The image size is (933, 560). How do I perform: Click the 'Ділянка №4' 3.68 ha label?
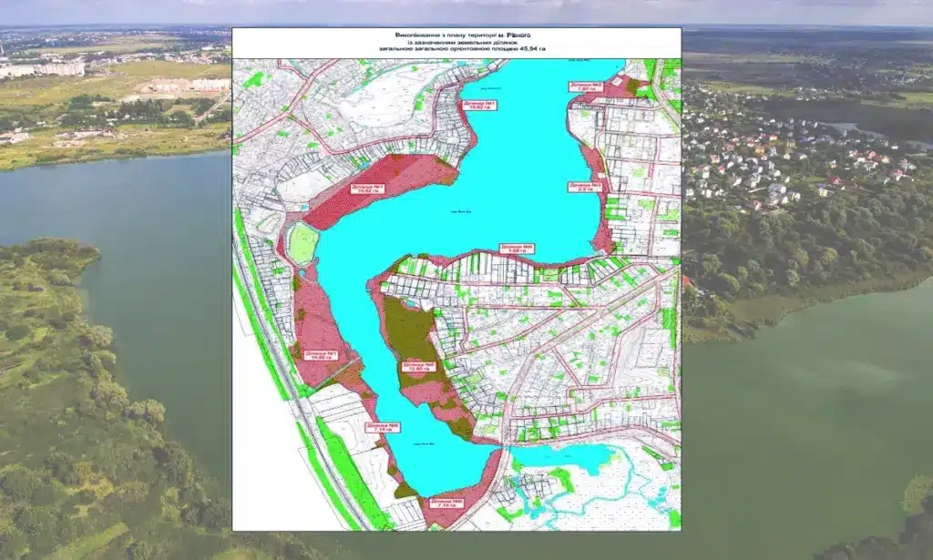click(515, 249)
